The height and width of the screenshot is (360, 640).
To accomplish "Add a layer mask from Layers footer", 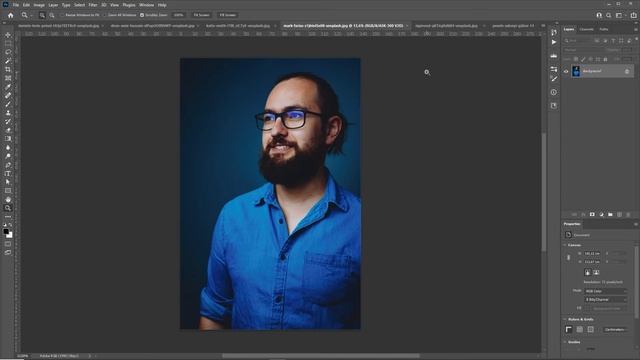I will tap(592, 215).
